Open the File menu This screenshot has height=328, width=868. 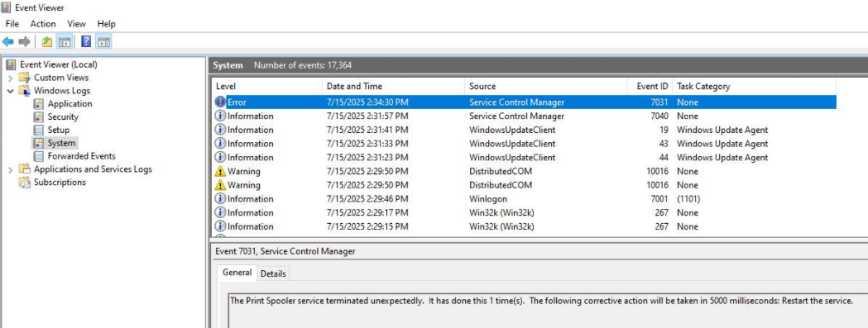tap(12, 24)
